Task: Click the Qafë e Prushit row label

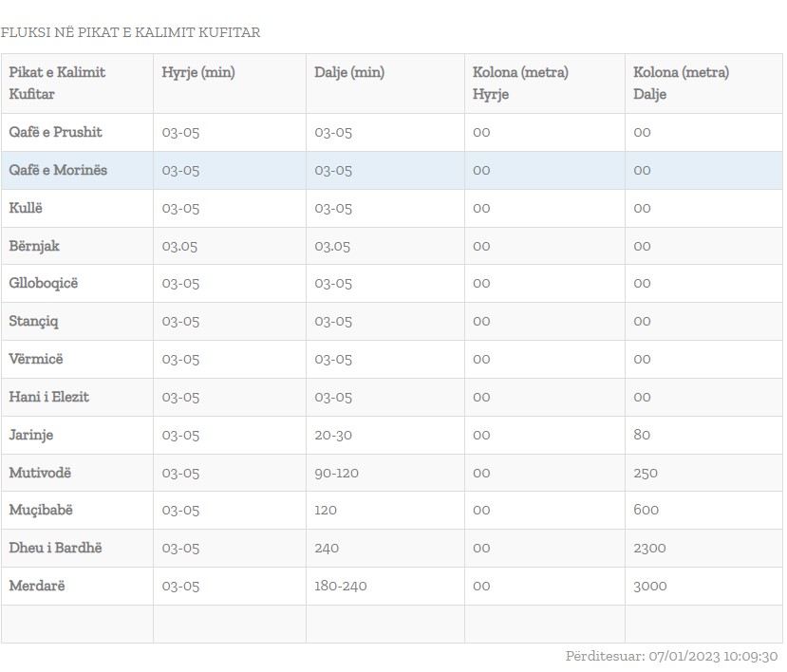Action: [55, 132]
